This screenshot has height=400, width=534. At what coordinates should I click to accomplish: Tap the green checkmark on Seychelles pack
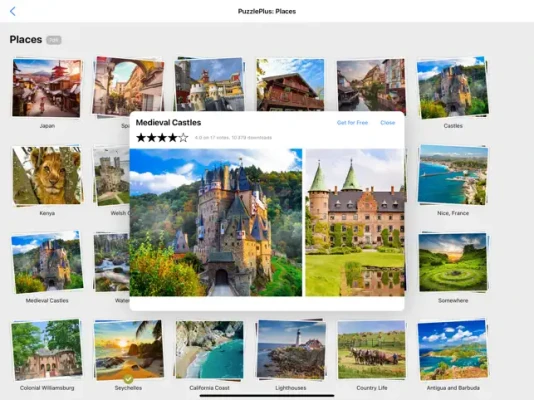[x=128, y=379]
